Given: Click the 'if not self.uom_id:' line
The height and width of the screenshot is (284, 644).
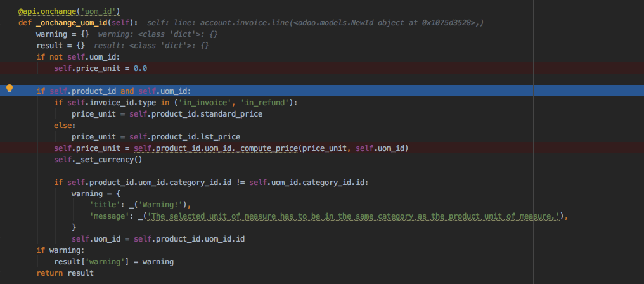Looking at the screenshot, I should [x=78, y=56].
